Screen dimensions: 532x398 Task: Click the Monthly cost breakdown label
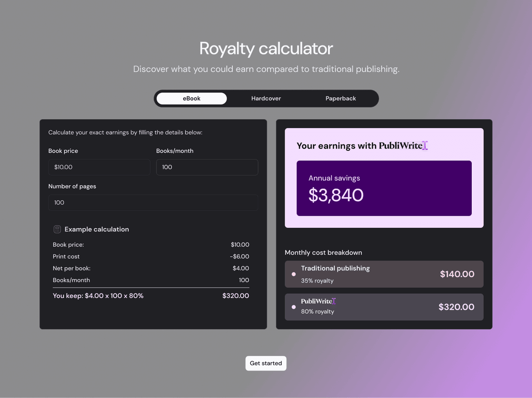[323, 253]
